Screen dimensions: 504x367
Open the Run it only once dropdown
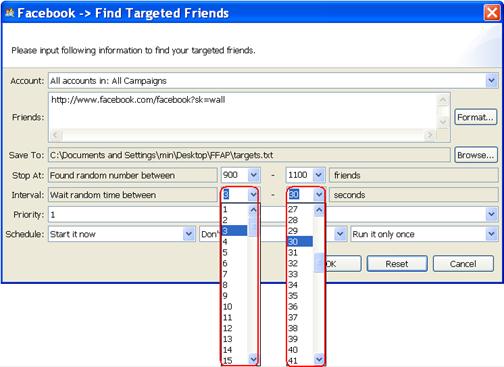tap(491, 234)
